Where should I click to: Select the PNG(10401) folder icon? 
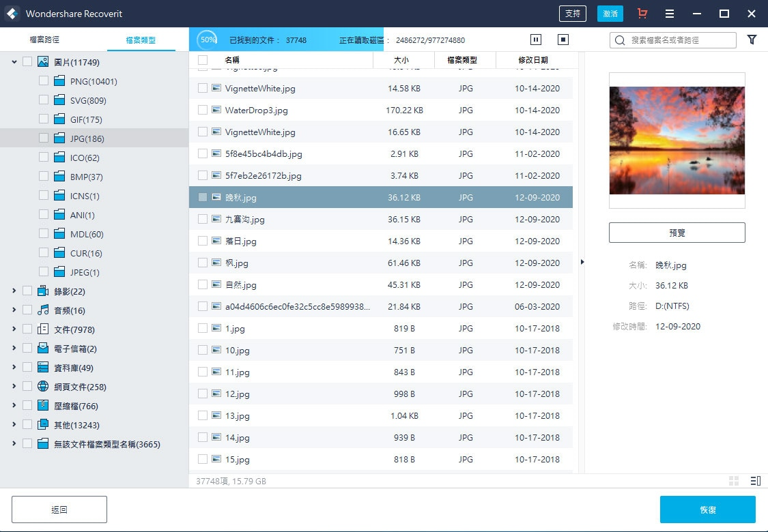pyautogui.click(x=59, y=80)
